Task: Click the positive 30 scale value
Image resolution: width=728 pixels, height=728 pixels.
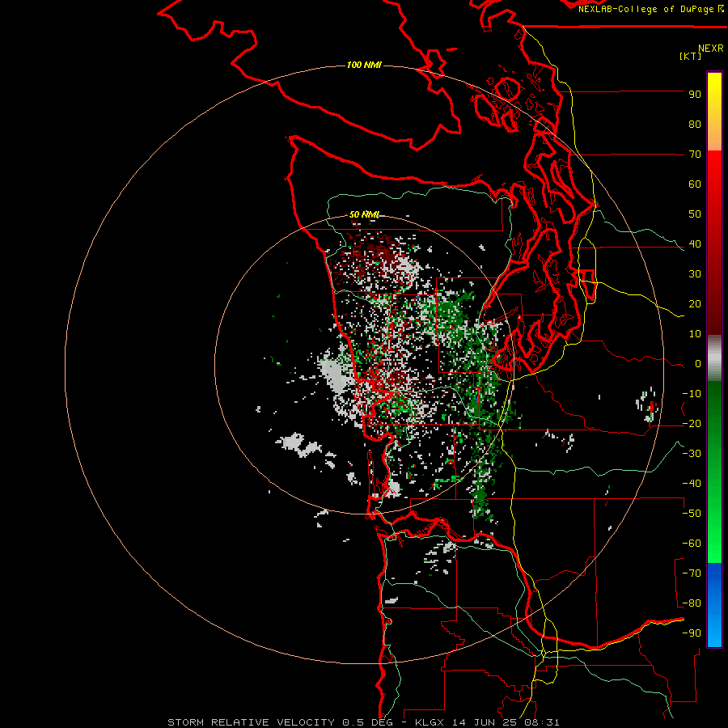Action: coord(695,274)
